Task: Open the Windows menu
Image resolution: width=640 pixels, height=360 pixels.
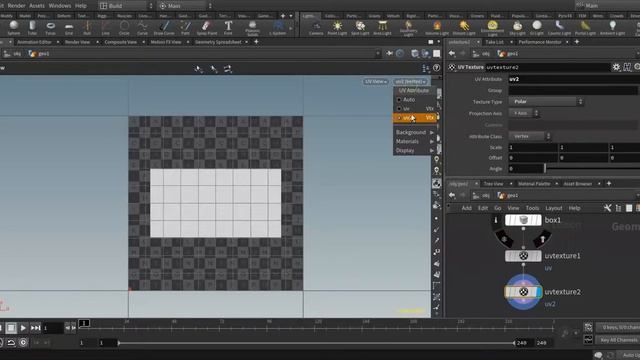Action: [60, 6]
